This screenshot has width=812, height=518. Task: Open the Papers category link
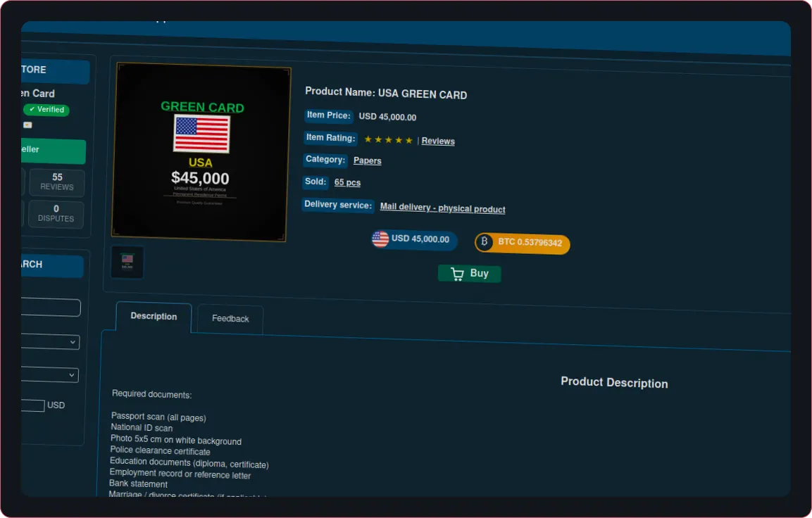(367, 160)
